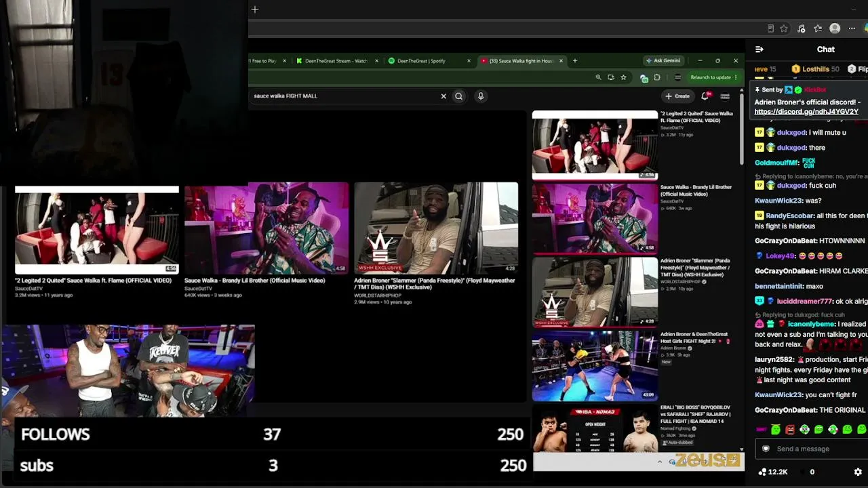This screenshot has height=488, width=868.
Task: Open WORLDSTARHIPHOP channel under grid video
Action: pos(378,296)
